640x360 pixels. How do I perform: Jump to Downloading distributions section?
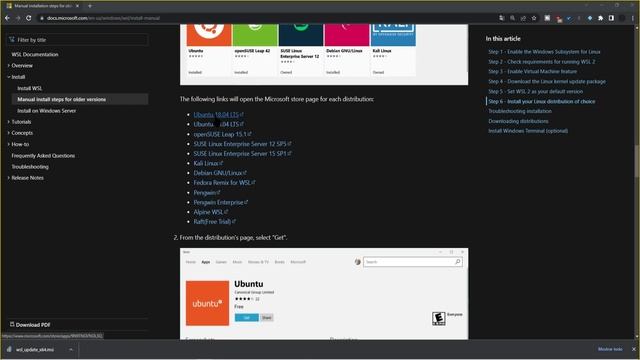tap(518, 121)
